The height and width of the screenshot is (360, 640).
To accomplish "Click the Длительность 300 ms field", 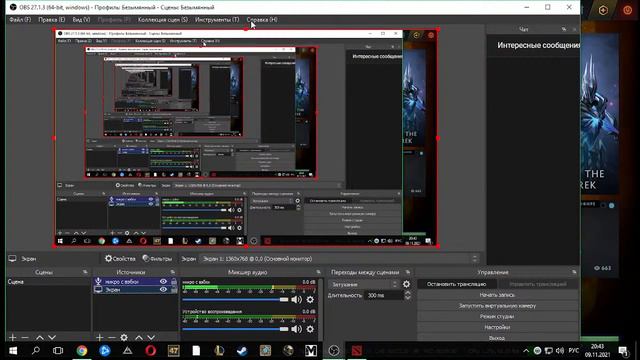I will click(384, 295).
